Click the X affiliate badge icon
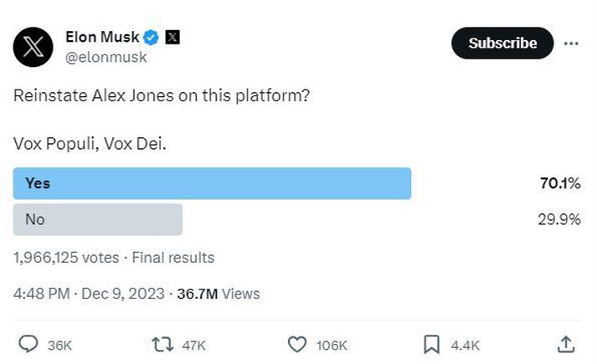Image resolution: width=597 pixels, height=364 pixels. click(x=172, y=38)
